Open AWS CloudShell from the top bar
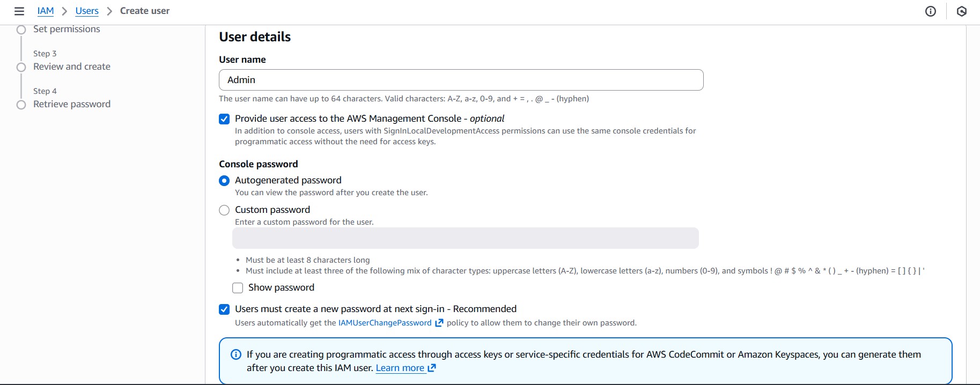The width and height of the screenshot is (980, 385). coord(960,11)
